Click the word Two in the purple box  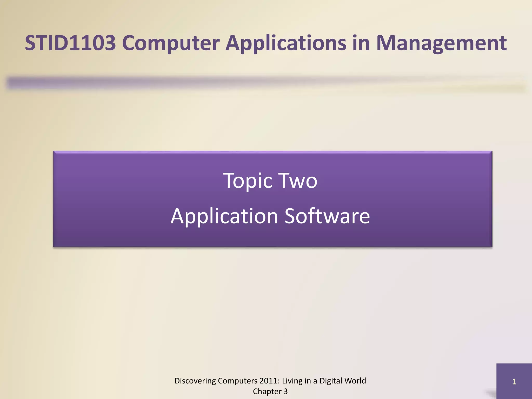pos(298,181)
